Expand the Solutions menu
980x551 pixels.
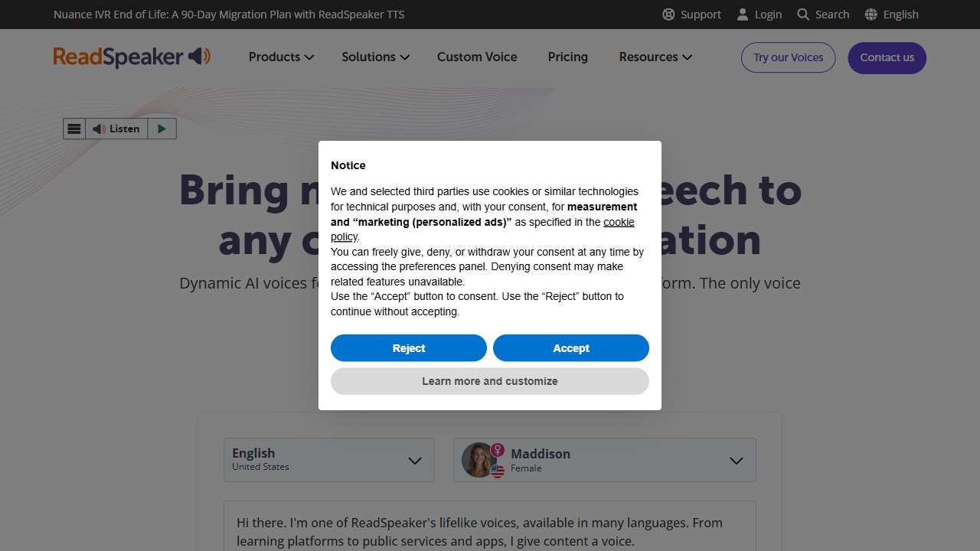coord(375,57)
